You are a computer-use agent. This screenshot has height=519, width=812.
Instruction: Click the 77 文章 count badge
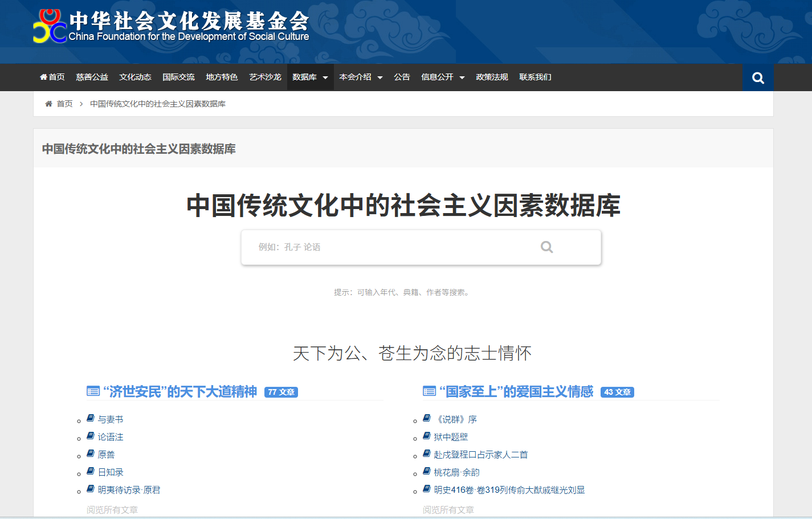[281, 392]
